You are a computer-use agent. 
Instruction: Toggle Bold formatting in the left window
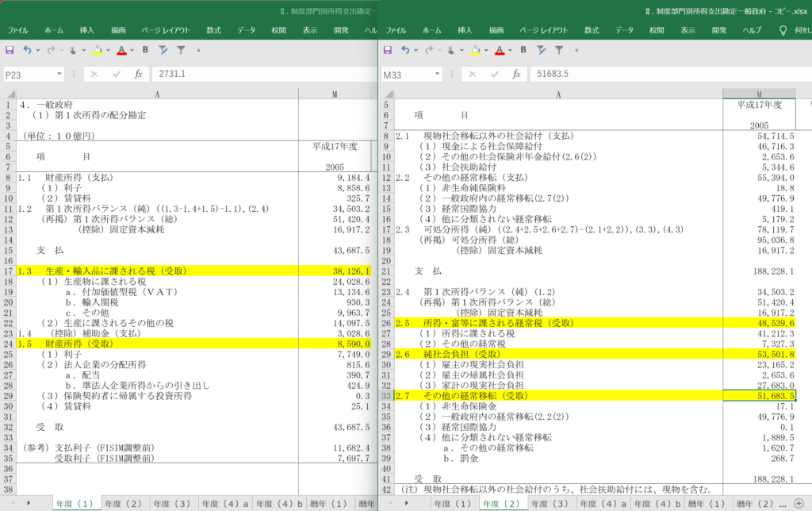(145, 50)
